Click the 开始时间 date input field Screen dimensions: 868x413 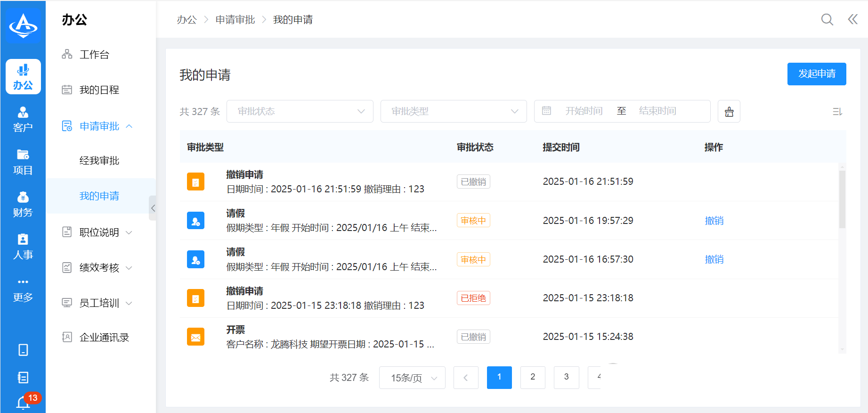point(584,111)
